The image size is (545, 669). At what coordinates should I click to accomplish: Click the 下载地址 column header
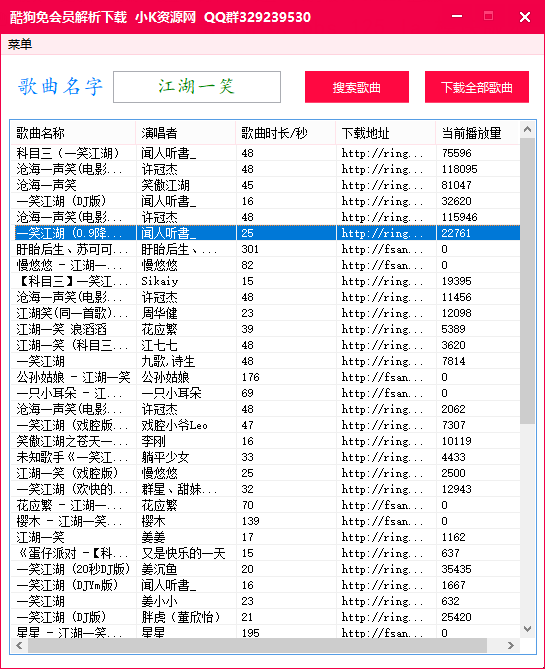click(385, 133)
